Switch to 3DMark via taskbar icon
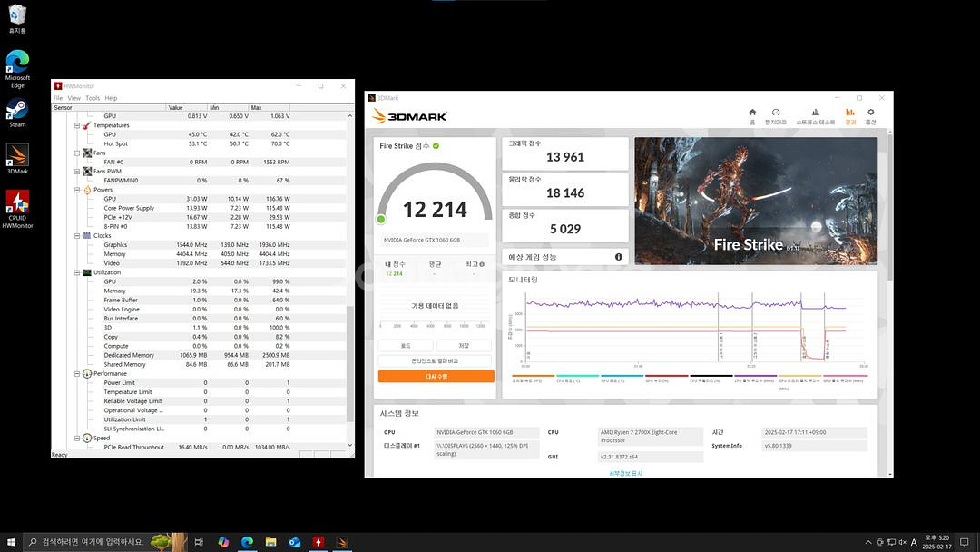Screen dimensions: 980x552 click(342, 542)
